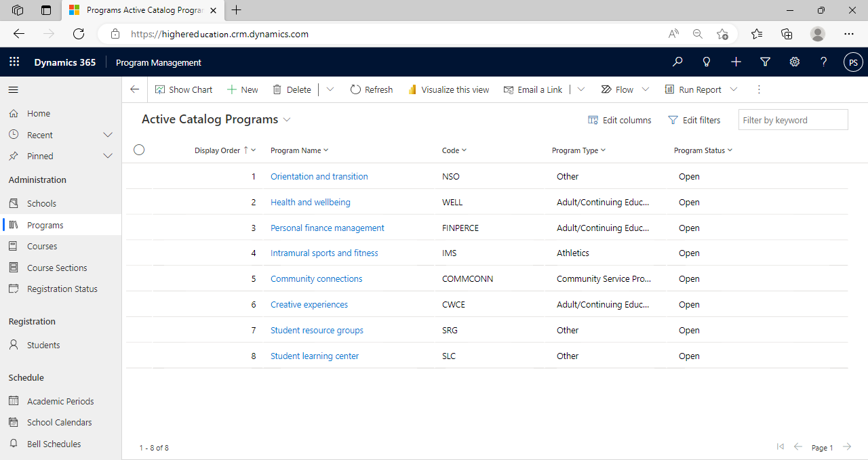Open the Active Catalog Programs view selector
This screenshot has width=868, height=460.
(286, 119)
